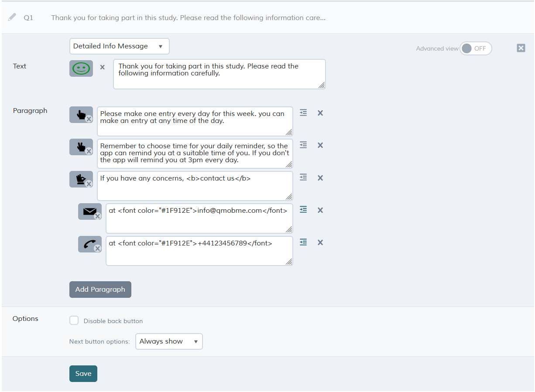The image size is (535, 392).
Task: Click into the 'Remember to choose time' text box
Action: (x=195, y=153)
